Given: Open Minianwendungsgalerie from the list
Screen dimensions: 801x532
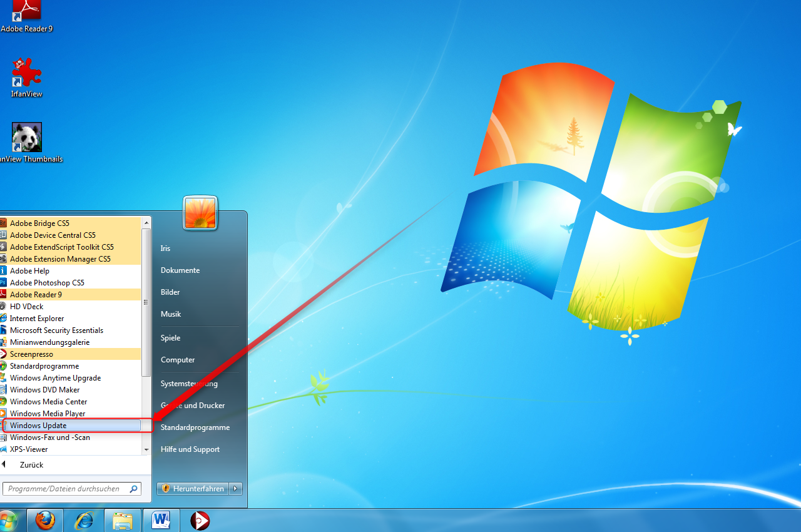Looking at the screenshot, I should [70, 342].
